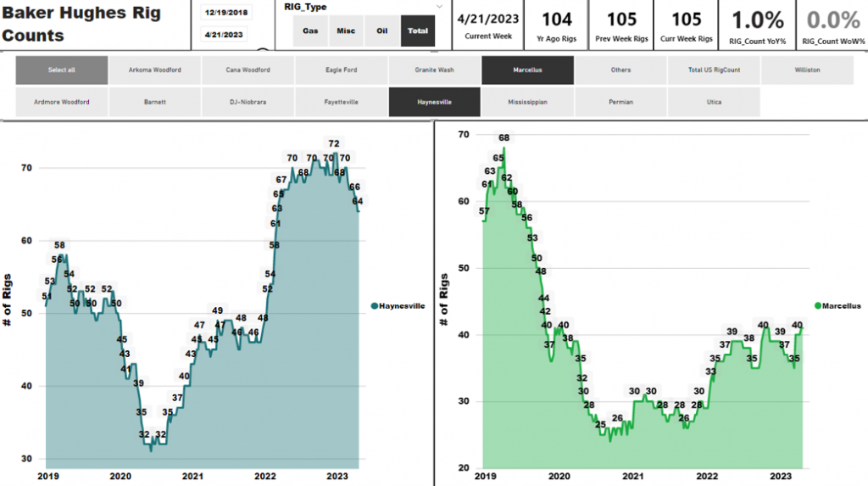This screenshot has width=868, height=486.
Task: Click the 104 Yr Ago Rigs card
Action: (556, 25)
